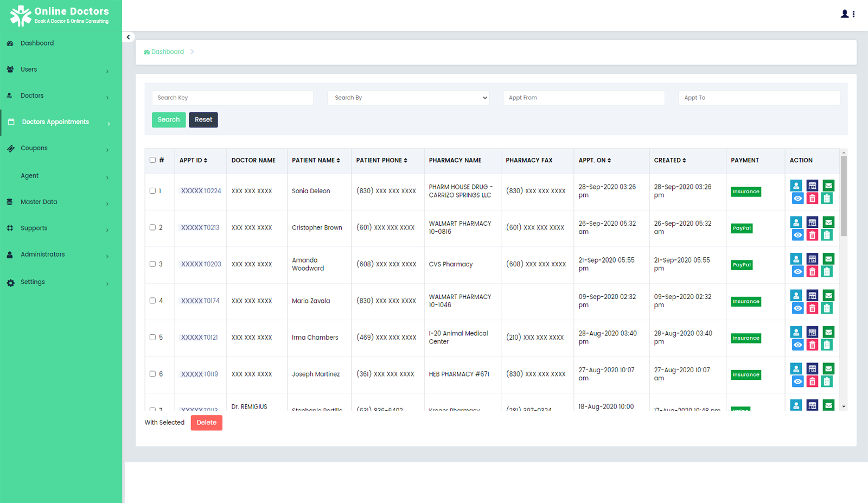
Task: Open the Search By dropdown
Action: click(x=409, y=98)
